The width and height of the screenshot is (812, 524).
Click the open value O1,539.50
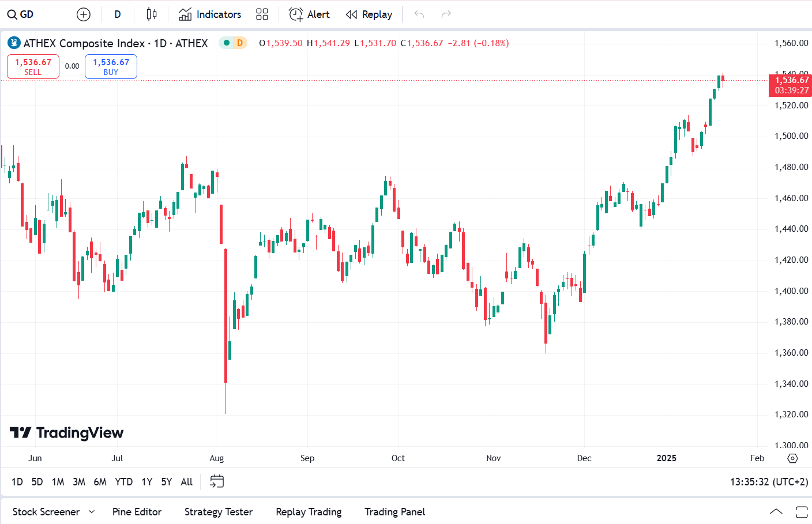(281, 43)
